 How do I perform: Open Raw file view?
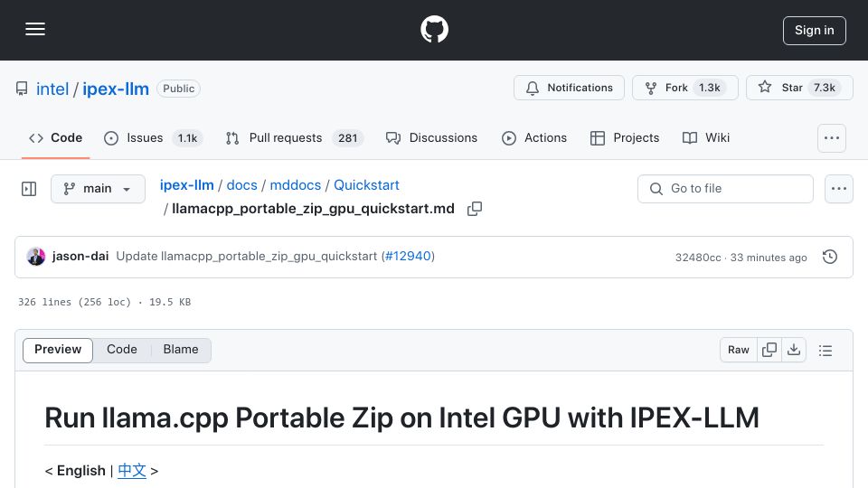pos(739,351)
